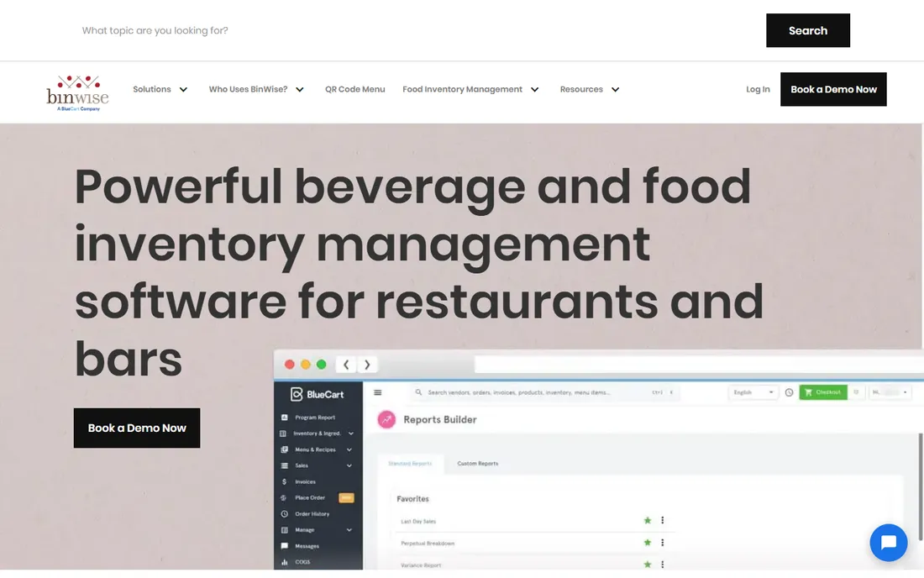Screen dimensions: 924x578
Task: Click the Invoices dollar icon
Action: tap(284, 481)
